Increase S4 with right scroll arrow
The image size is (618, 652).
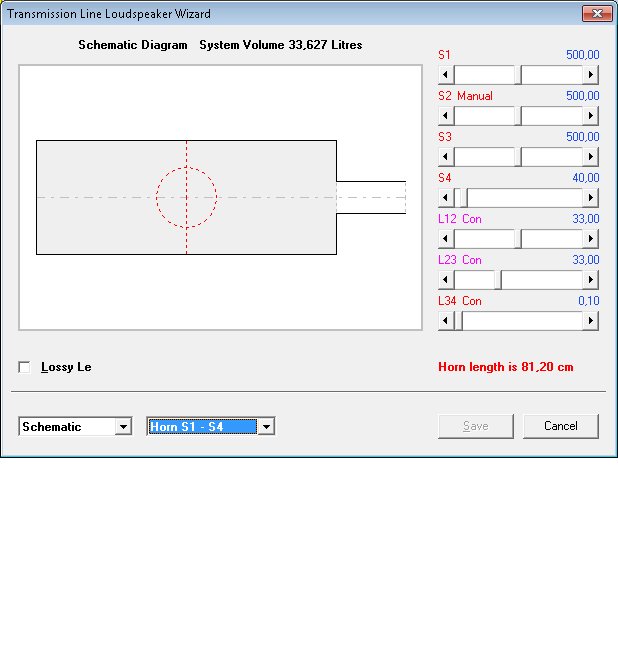pyautogui.click(x=591, y=198)
